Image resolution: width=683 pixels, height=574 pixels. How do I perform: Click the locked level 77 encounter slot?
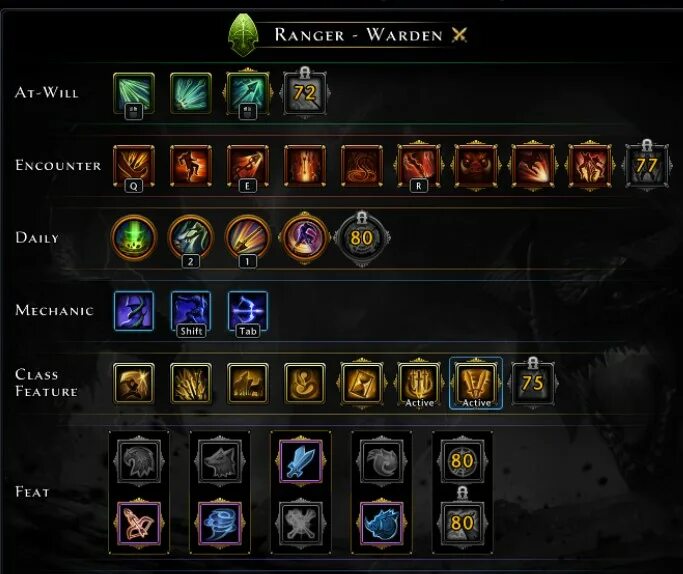(646, 166)
